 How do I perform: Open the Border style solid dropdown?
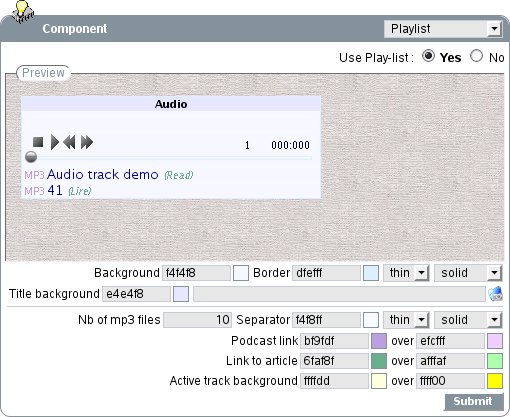[468, 273]
